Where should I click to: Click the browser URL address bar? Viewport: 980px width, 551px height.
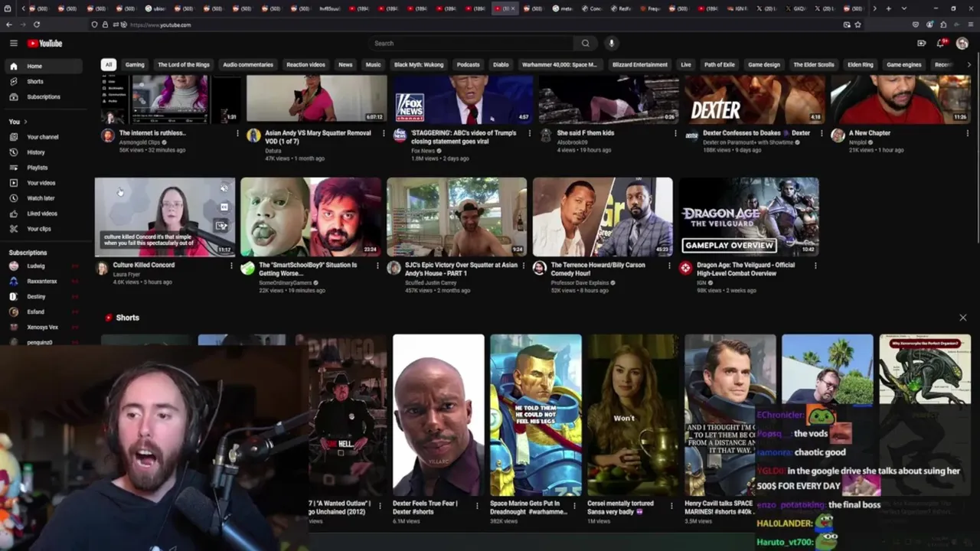[482, 24]
